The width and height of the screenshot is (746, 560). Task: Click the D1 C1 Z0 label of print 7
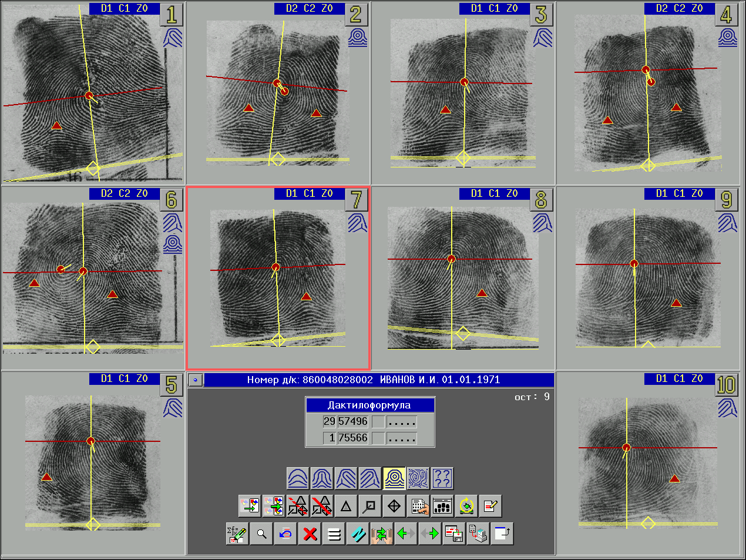point(310,193)
